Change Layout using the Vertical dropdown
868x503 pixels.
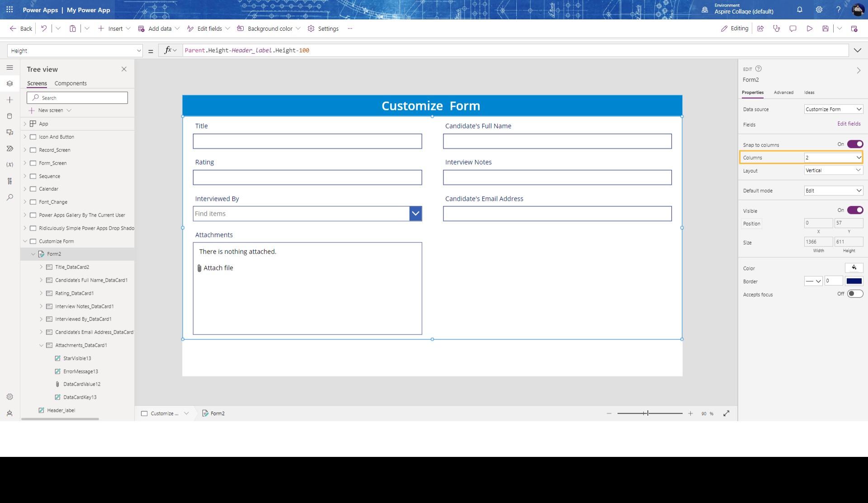coord(833,170)
